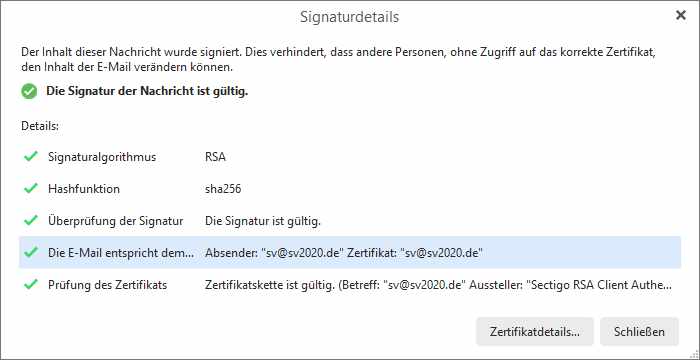Open Zertifikatdetails...
700x360 pixels.
point(534,332)
